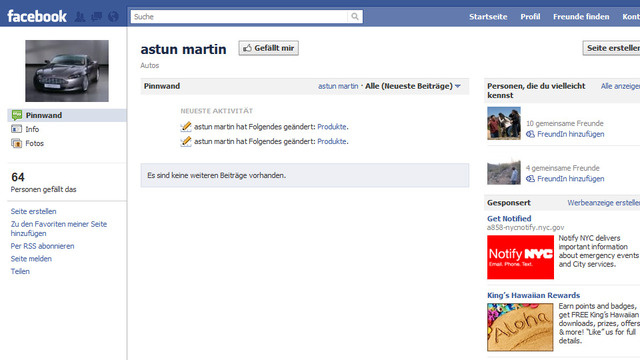Click the Autos category text under page title
Image resolution: width=640 pixels, height=360 pixels.
pos(150,65)
